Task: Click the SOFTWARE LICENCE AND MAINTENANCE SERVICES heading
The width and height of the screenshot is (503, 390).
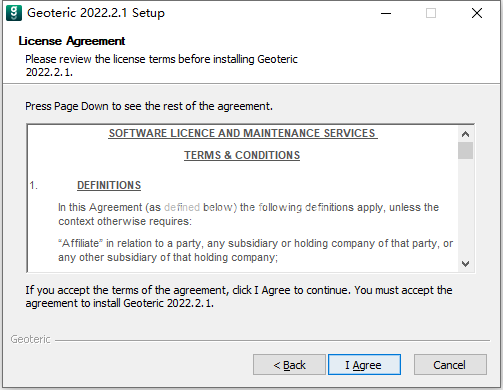Action: point(243,133)
